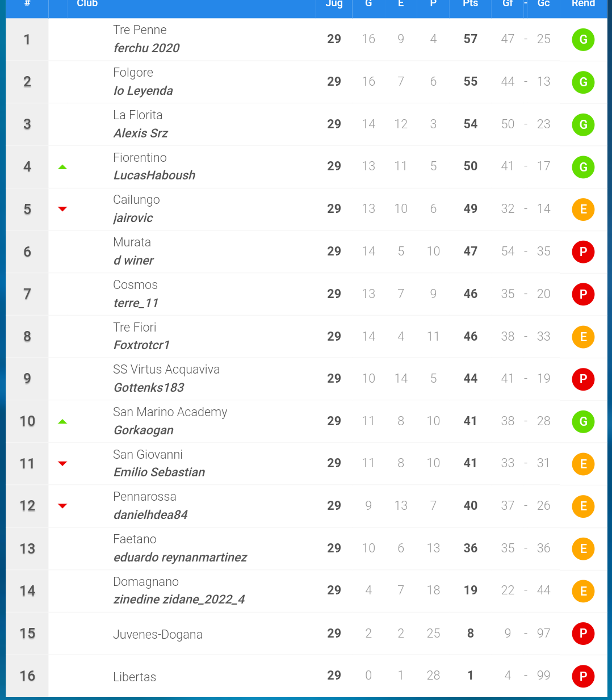Click Tre Penne's green G form badge
612x700 pixels.
coord(583,40)
